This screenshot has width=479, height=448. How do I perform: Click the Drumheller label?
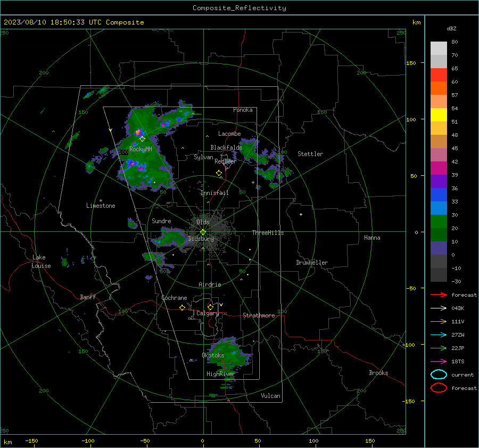coord(312,263)
